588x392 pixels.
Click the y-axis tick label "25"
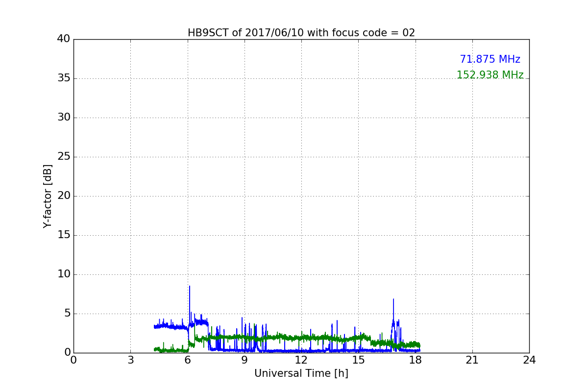[x=64, y=157]
